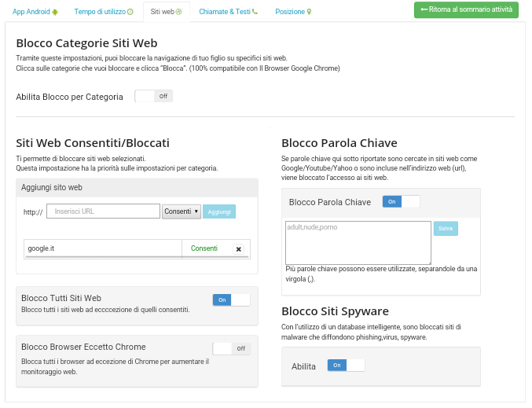Enable Blocco Browser Eccetto Chrome switch

pyautogui.click(x=231, y=348)
